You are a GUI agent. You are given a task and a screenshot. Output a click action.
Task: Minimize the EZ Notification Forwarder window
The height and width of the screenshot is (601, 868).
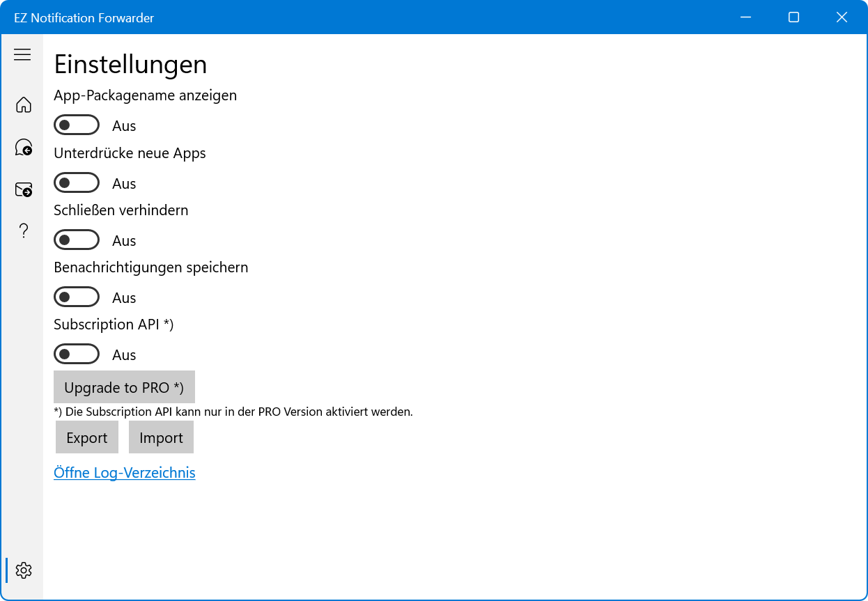pyautogui.click(x=745, y=17)
